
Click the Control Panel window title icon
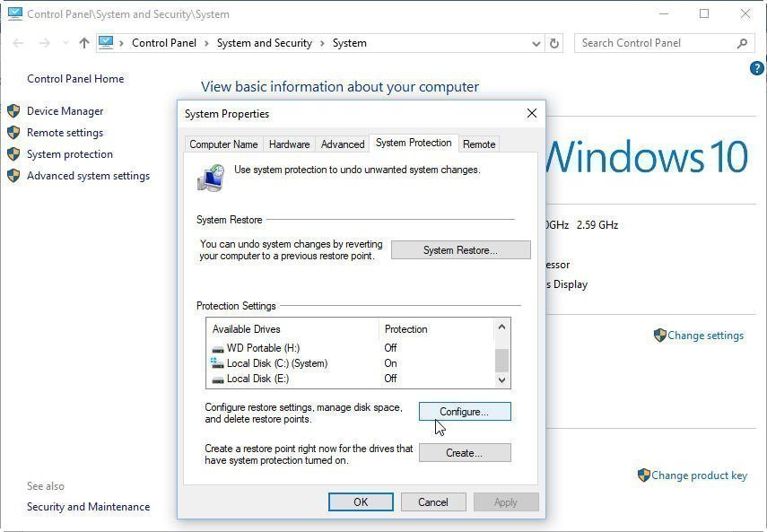point(15,13)
